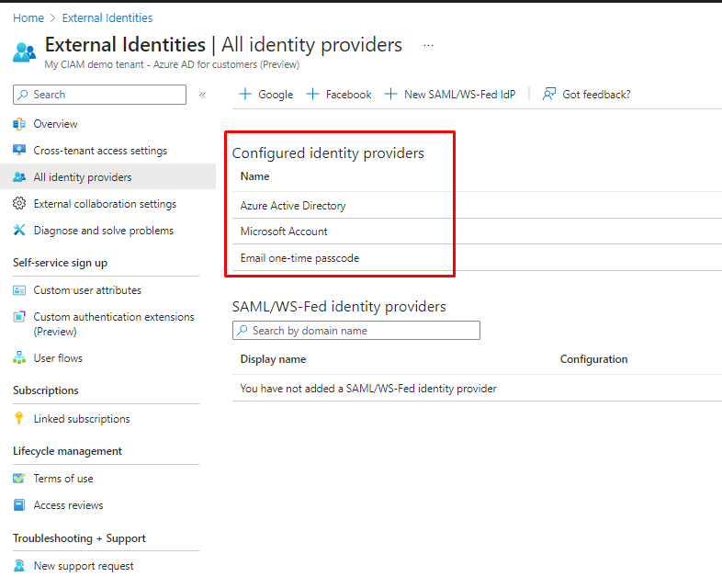Add Facebook identity provider
The image size is (722, 588).
pyautogui.click(x=339, y=95)
